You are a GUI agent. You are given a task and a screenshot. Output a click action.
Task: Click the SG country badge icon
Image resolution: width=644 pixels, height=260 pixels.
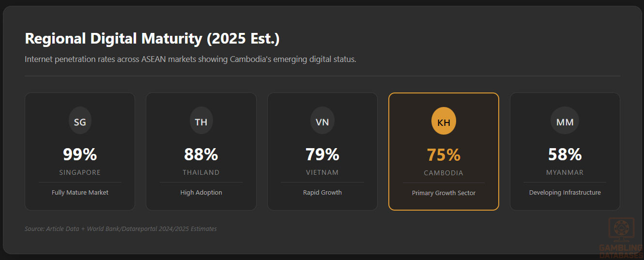point(80,122)
